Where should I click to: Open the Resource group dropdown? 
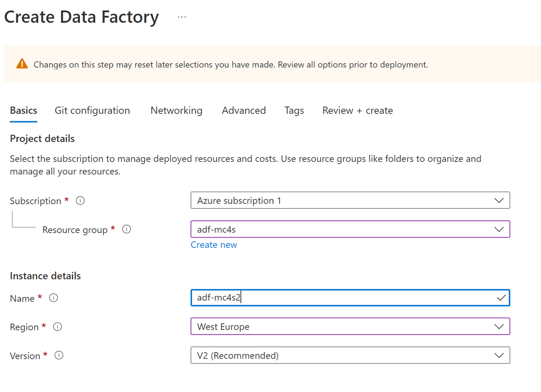[x=350, y=229]
